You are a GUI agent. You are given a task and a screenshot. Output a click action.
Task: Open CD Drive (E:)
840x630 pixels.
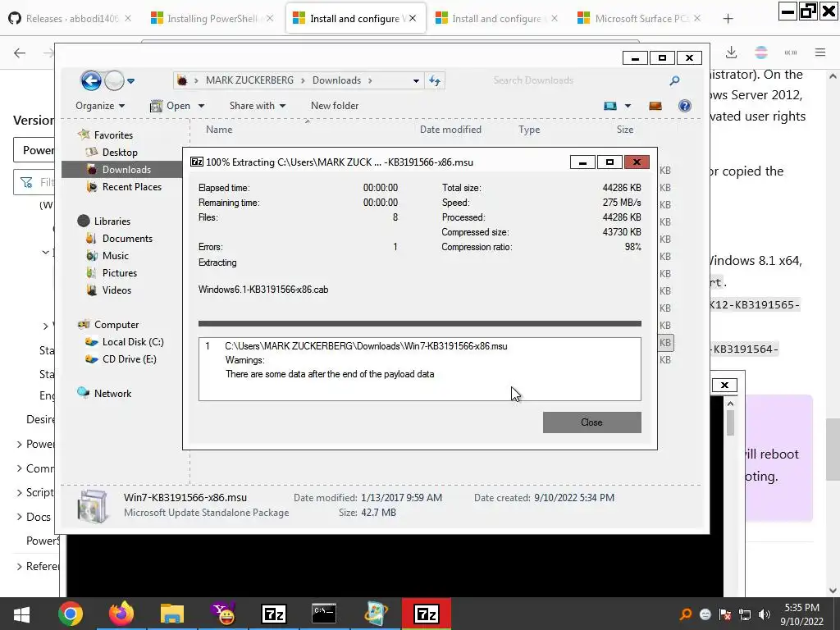click(129, 359)
